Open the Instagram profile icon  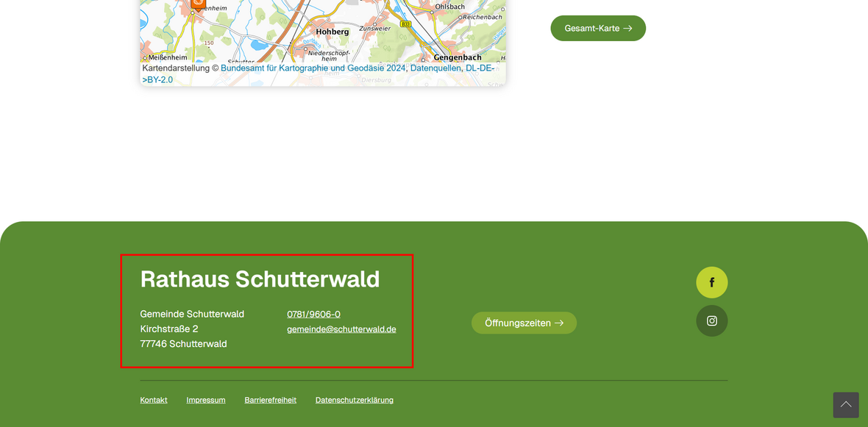tap(711, 321)
